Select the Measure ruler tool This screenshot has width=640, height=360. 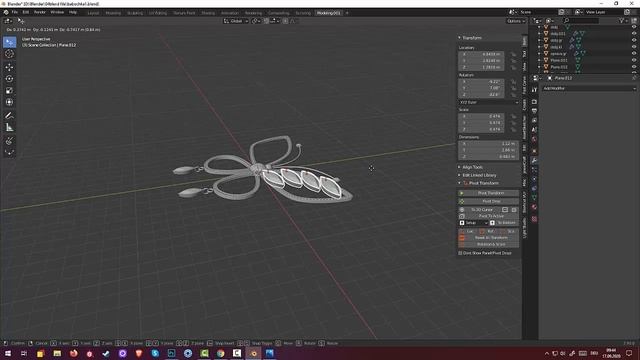click(x=9, y=128)
